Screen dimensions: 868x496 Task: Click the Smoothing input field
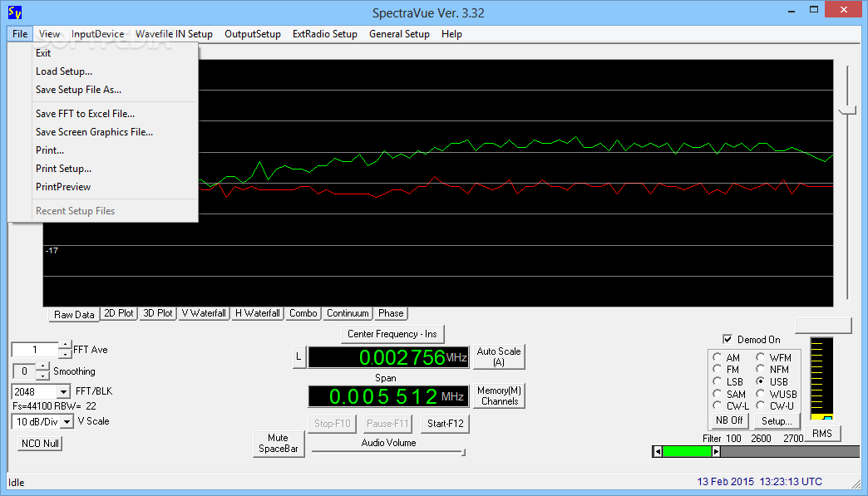[24, 371]
